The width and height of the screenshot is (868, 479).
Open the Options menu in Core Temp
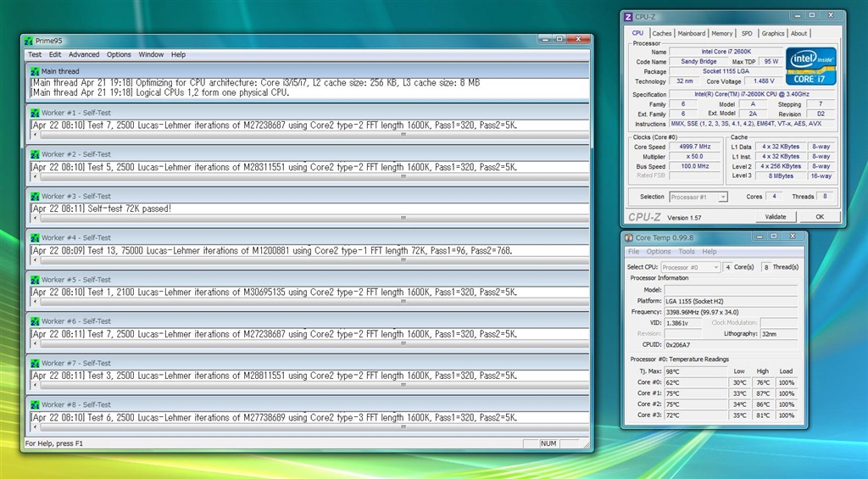point(658,252)
